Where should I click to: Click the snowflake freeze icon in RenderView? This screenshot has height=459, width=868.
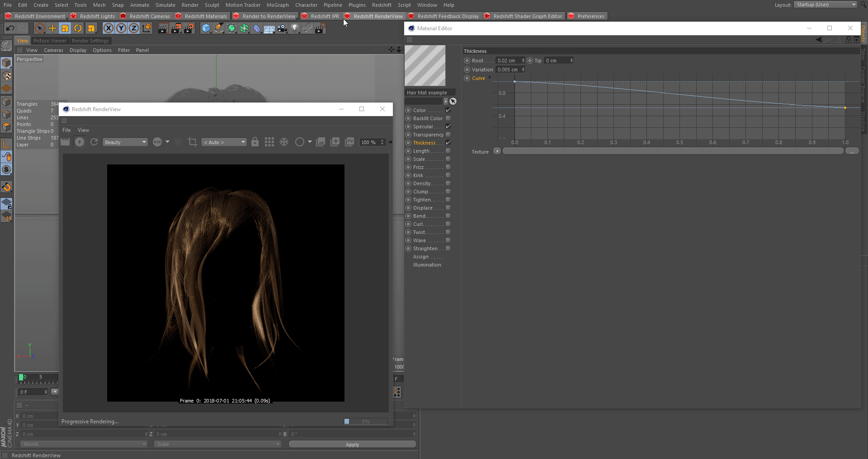[x=284, y=142]
